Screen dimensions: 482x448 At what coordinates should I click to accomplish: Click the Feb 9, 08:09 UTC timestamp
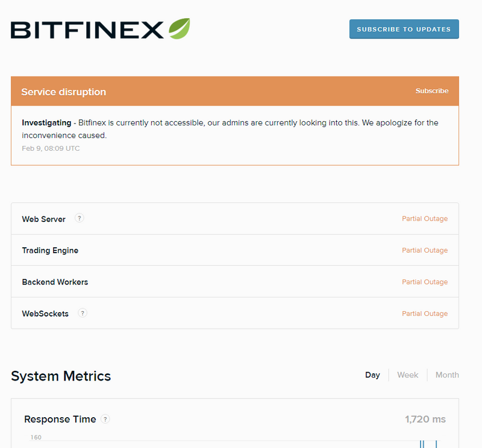51,148
